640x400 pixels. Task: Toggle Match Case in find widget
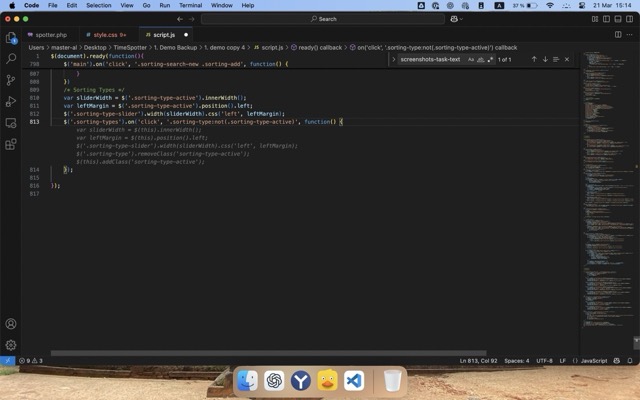(471, 59)
